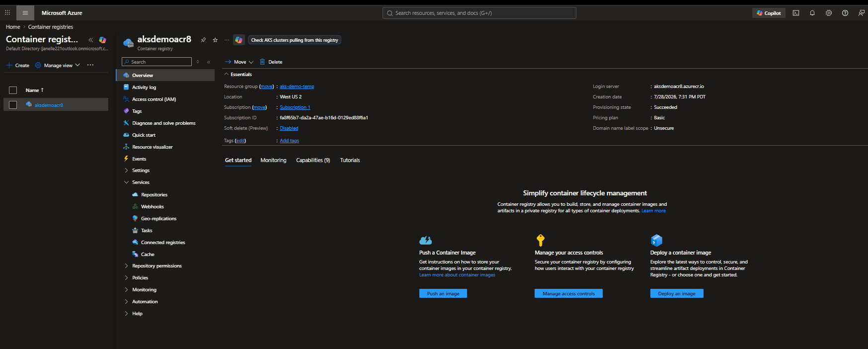Click the Manage access controls button
The width and height of the screenshot is (868, 349).
[568, 293]
